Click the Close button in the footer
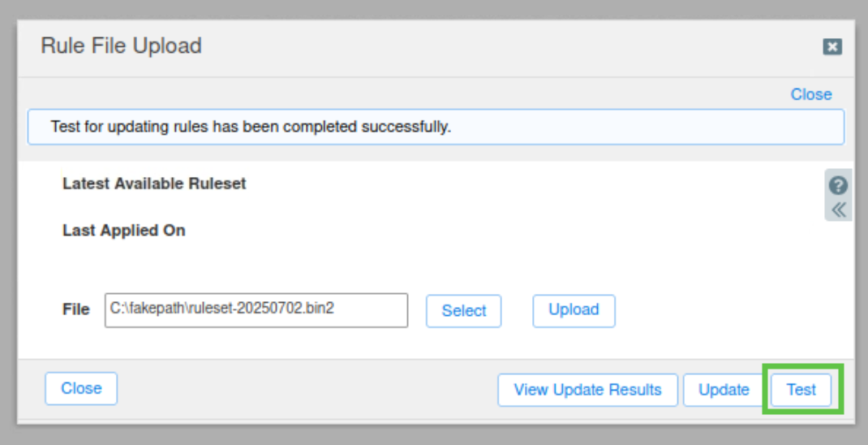868x445 pixels. pos(81,389)
